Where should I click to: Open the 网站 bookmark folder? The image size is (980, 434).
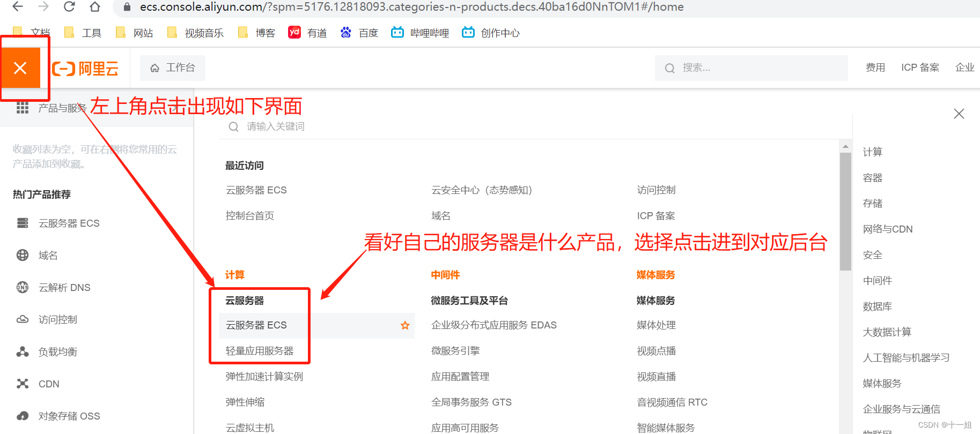(x=135, y=33)
